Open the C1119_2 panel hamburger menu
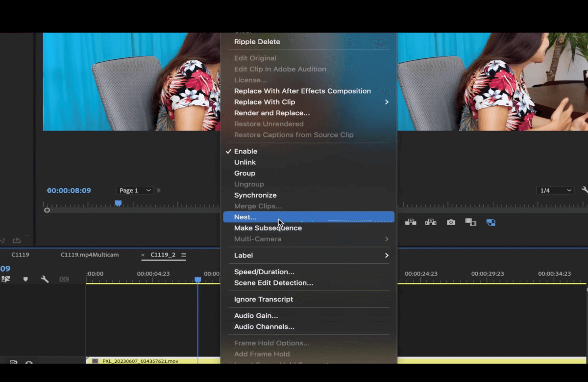Image resolution: width=588 pixels, height=382 pixels. coord(184,255)
